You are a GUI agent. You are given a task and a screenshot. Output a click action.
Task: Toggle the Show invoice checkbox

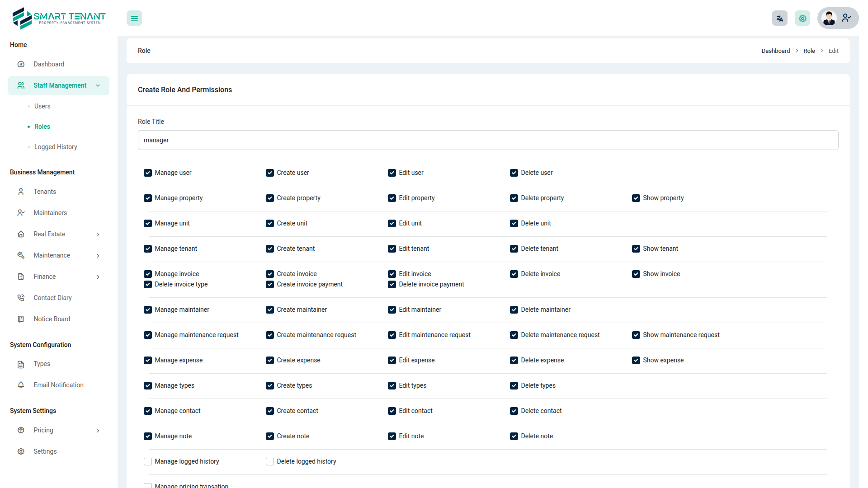636,274
